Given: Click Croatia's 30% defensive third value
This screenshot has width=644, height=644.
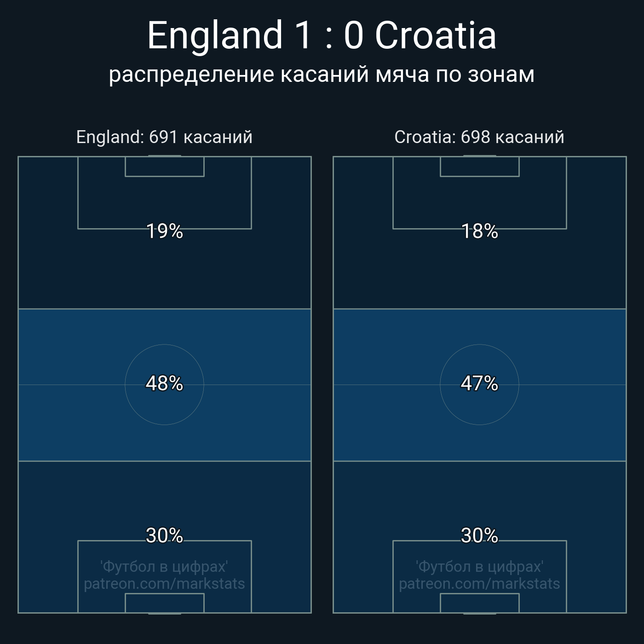Looking at the screenshot, I should point(479,535).
